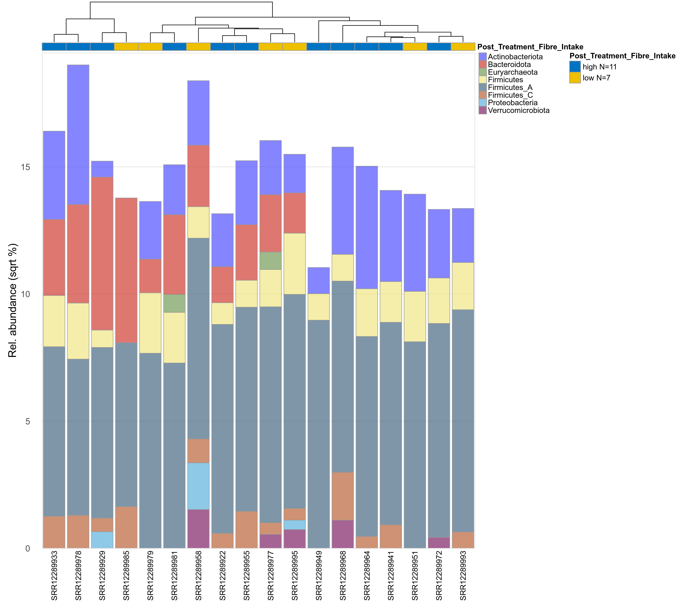Image resolution: width=700 pixels, height=606 pixels.
Task: Click the Firmicutes_C legend swatch
Action: pyautogui.click(x=482, y=95)
